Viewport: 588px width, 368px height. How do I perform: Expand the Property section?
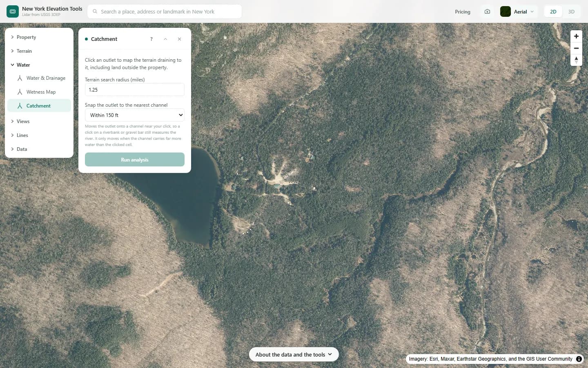coord(39,37)
